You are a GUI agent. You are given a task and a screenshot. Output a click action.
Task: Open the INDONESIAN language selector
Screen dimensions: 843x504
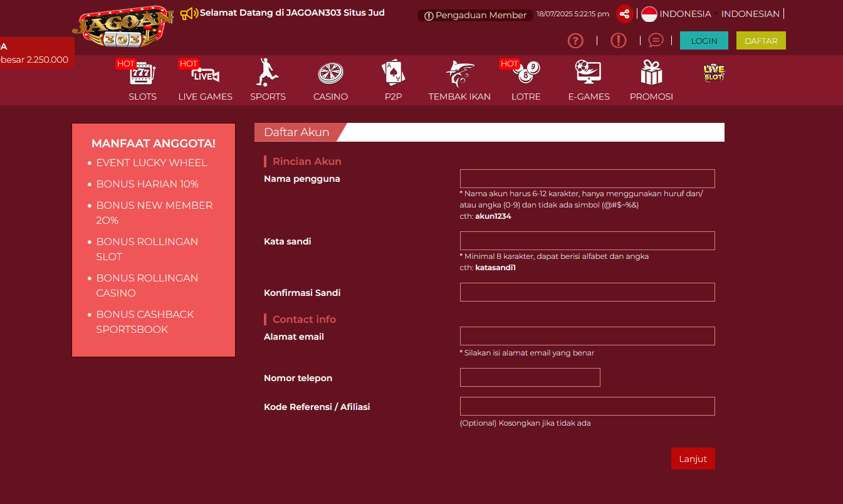tap(750, 14)
